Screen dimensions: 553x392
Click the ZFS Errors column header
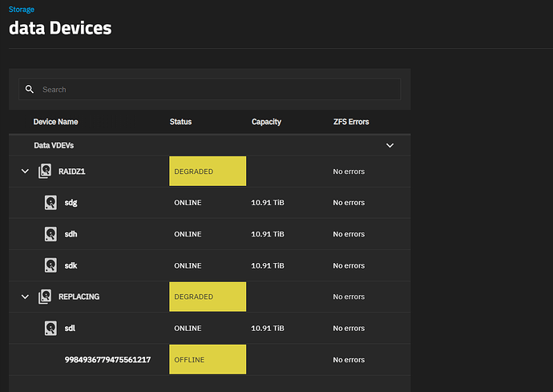point(351,122)
